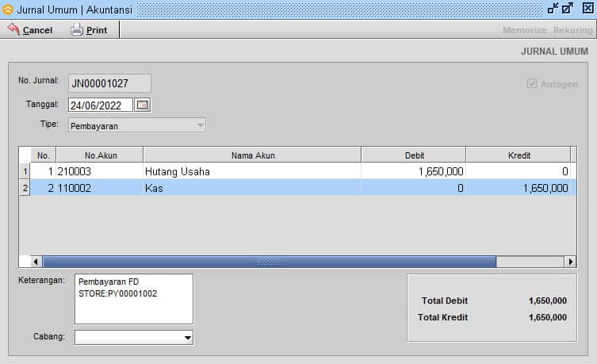Open the Tanggal calendar picker icon
This screenshot has height=364, width=597.
(142, 105)
